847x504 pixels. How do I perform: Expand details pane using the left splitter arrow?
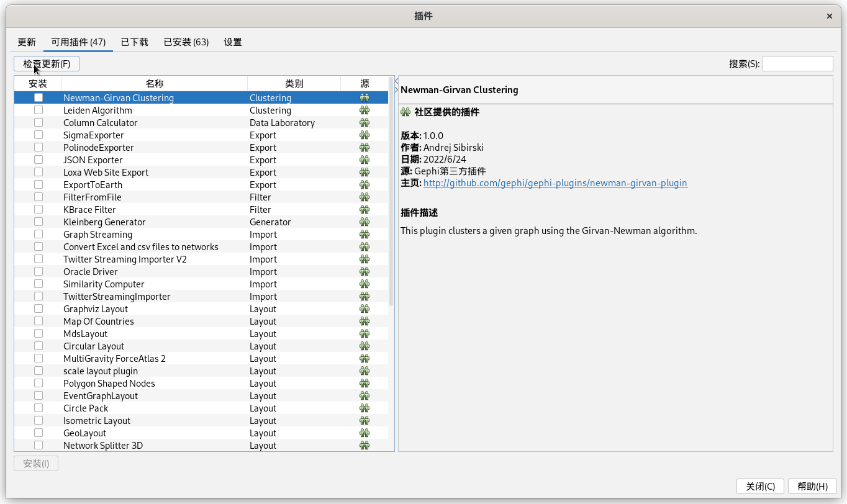(396, 81)
